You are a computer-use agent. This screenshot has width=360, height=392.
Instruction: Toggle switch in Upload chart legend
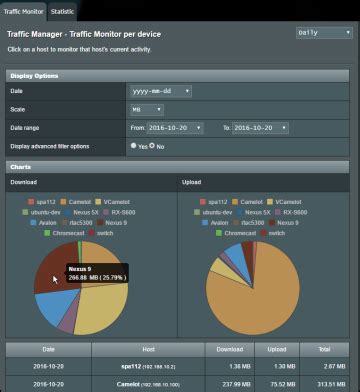[273, 233]
